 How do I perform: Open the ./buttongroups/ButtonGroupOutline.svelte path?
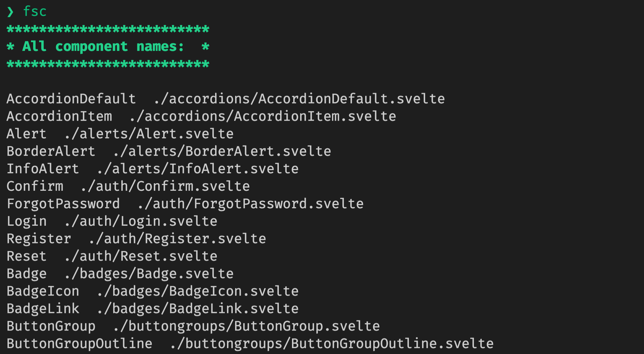pyautogui.click(x=332, y=344)
